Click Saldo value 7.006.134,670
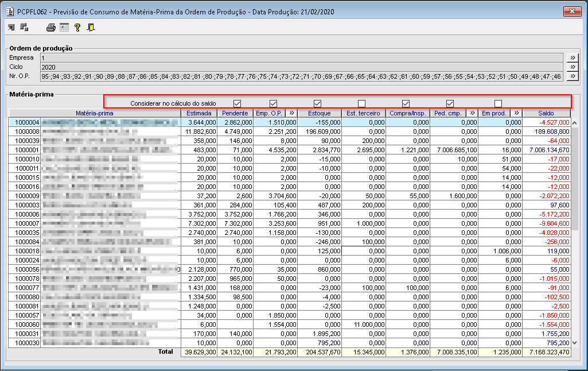This screenshot has width=588, height=371. coord(549,150)
